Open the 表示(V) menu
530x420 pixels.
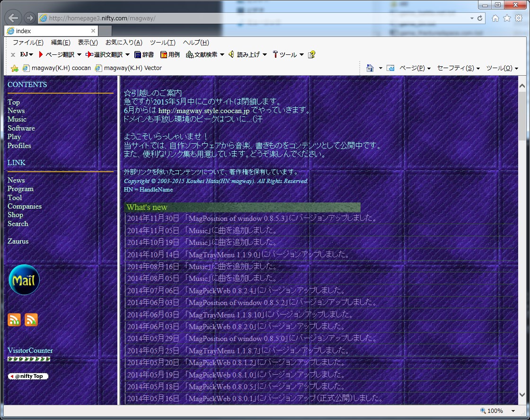88,43
